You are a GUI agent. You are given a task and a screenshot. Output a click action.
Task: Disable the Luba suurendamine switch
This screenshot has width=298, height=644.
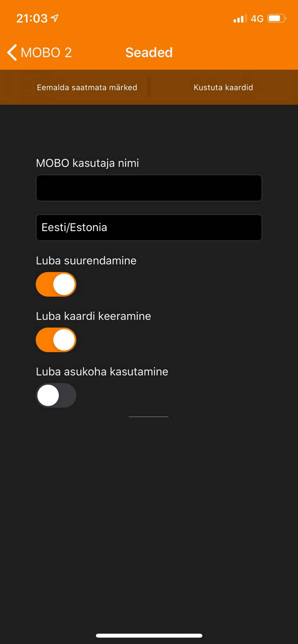pyautogui.click(x=56, y=284)
